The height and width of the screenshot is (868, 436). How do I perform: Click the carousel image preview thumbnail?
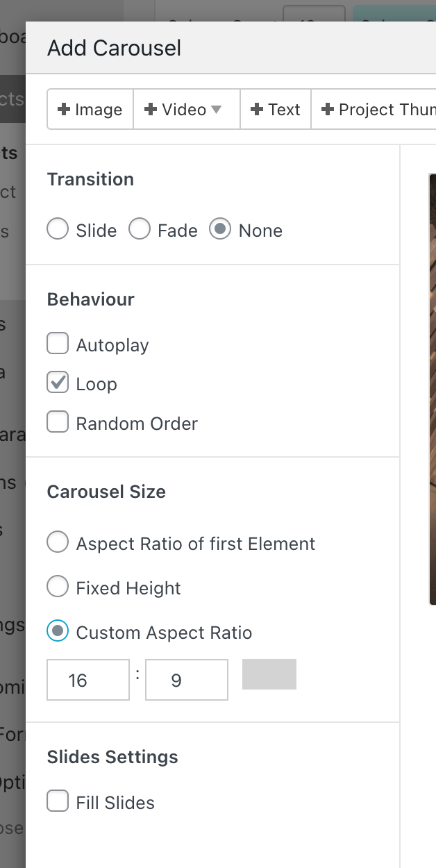pyautogui.click(x=432, y=389)
